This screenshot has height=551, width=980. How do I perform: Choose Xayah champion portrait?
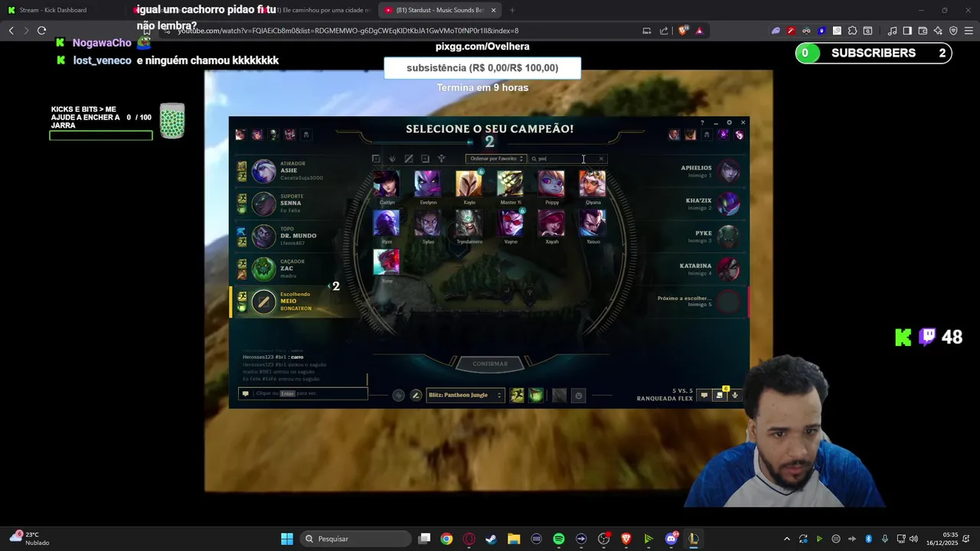552,223
